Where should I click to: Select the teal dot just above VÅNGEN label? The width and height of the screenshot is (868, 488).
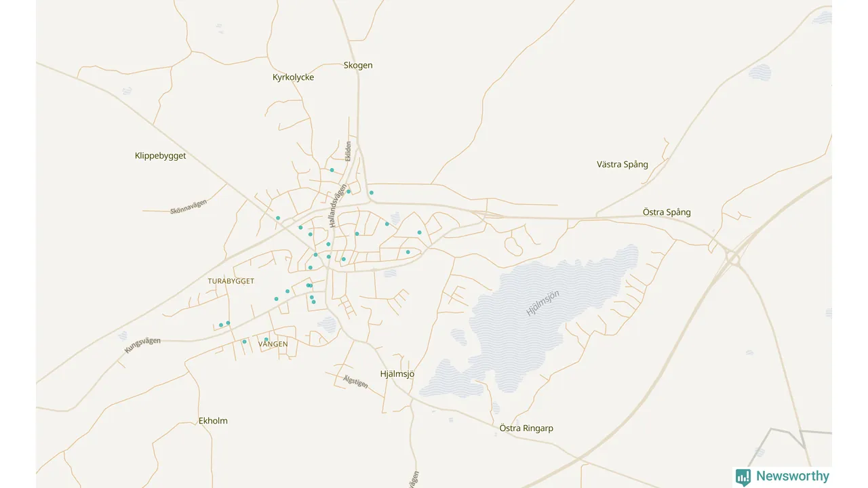[x=266, y=339]
